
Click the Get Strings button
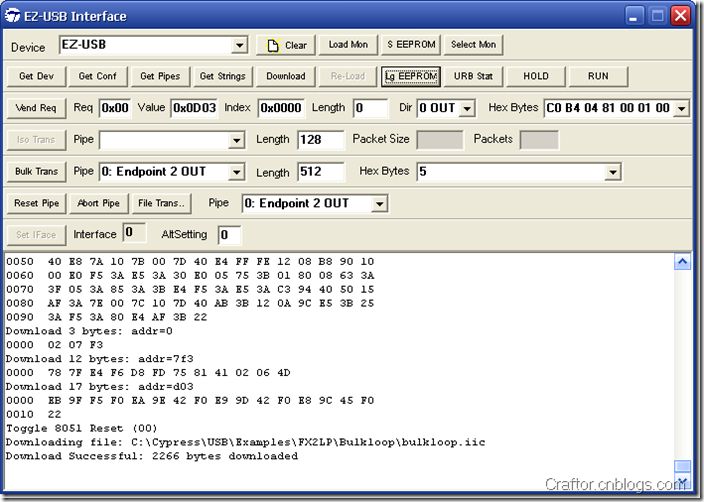click(223, 76)
